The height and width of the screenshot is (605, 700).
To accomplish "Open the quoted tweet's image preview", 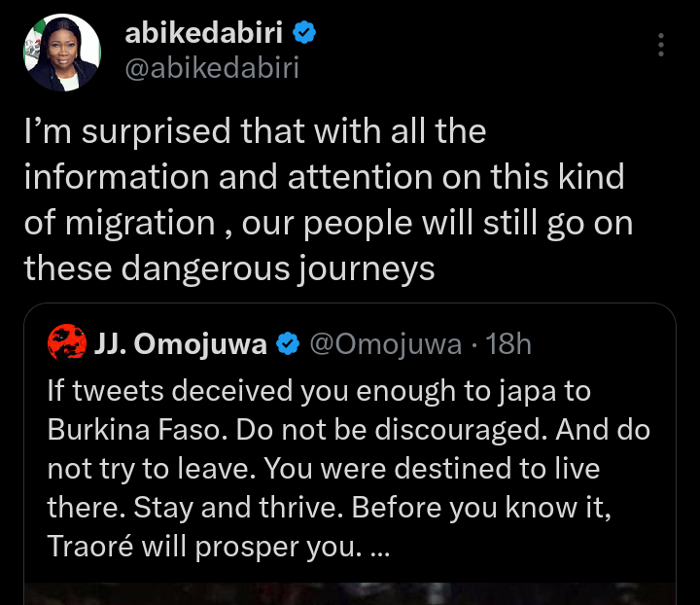I will [x=350, y=593].
